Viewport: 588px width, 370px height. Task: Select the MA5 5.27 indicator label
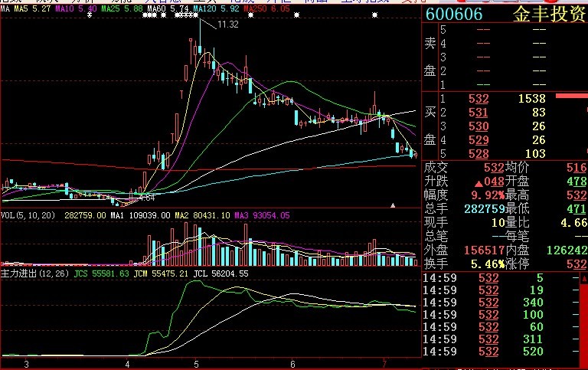[32, 8]
